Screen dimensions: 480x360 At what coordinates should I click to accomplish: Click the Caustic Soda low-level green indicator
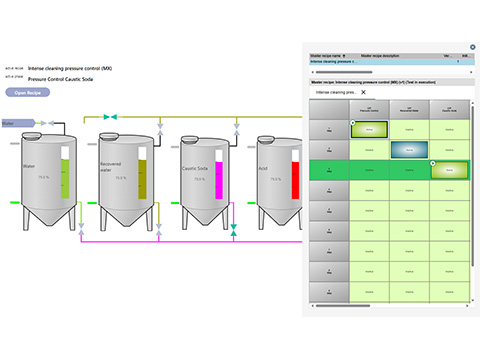pyautogui.click(x=175, y=203)
